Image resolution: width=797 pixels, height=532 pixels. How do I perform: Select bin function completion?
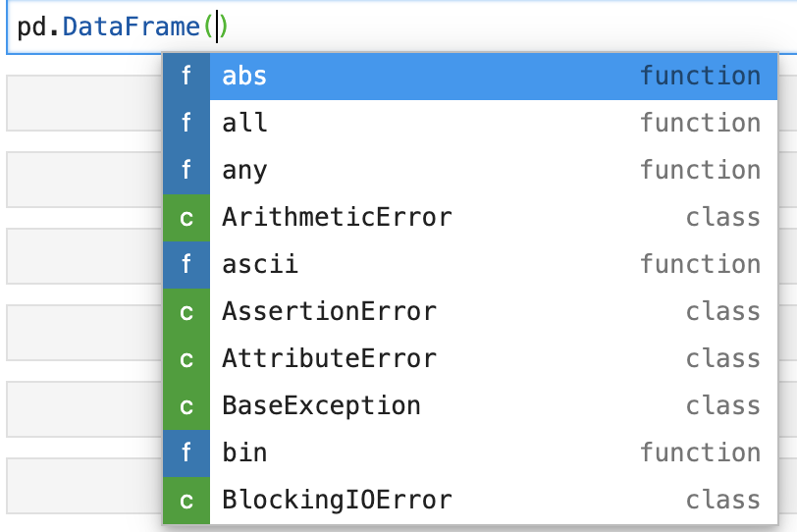[x=470, y=453]
